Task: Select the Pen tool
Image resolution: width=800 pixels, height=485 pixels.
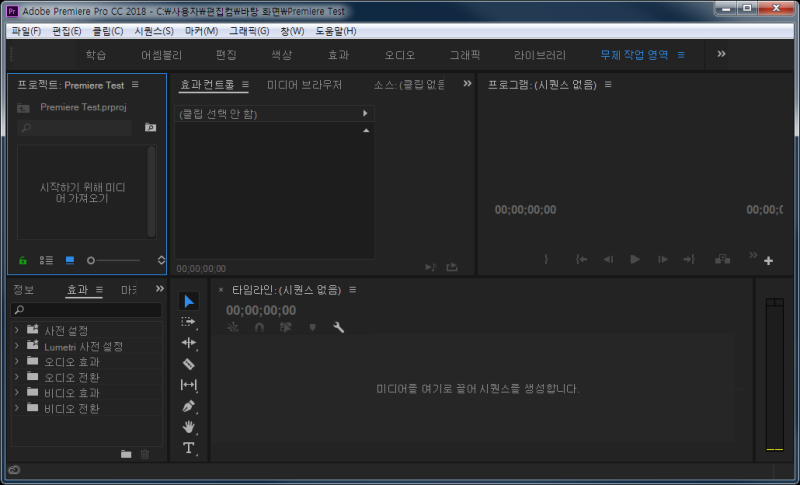Action: [x=188, y=406]
